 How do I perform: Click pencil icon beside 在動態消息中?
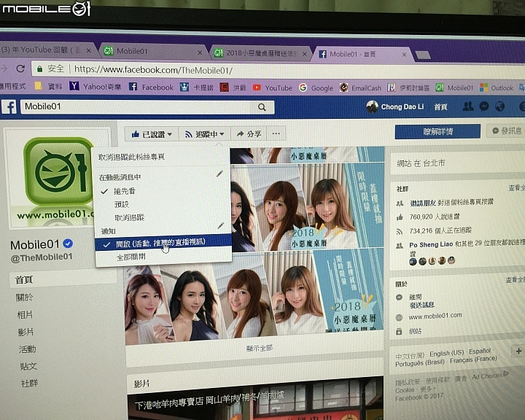(x=219, y=174)
